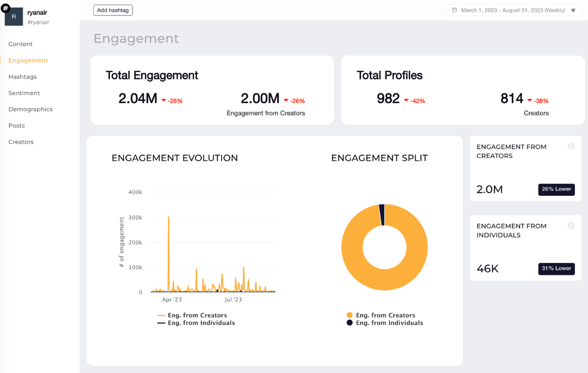Toggle Eng. from Creators legend under the donut chart
This screenshot has width=588, height=373.
tap(381, 315)
